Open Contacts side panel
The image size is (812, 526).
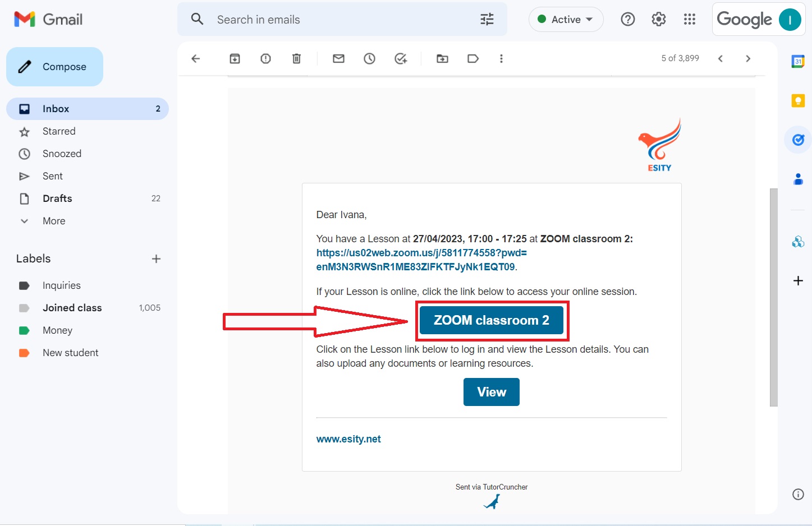click(x=798, y=179)
